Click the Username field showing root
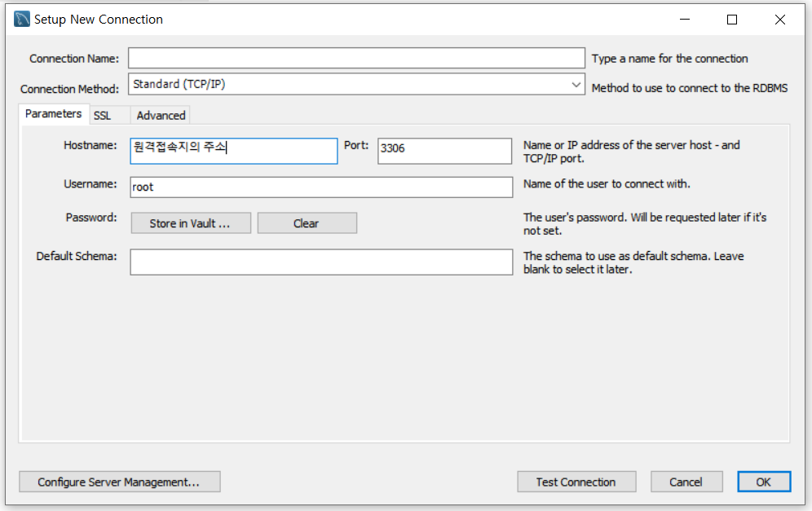 tap(321, 187)
